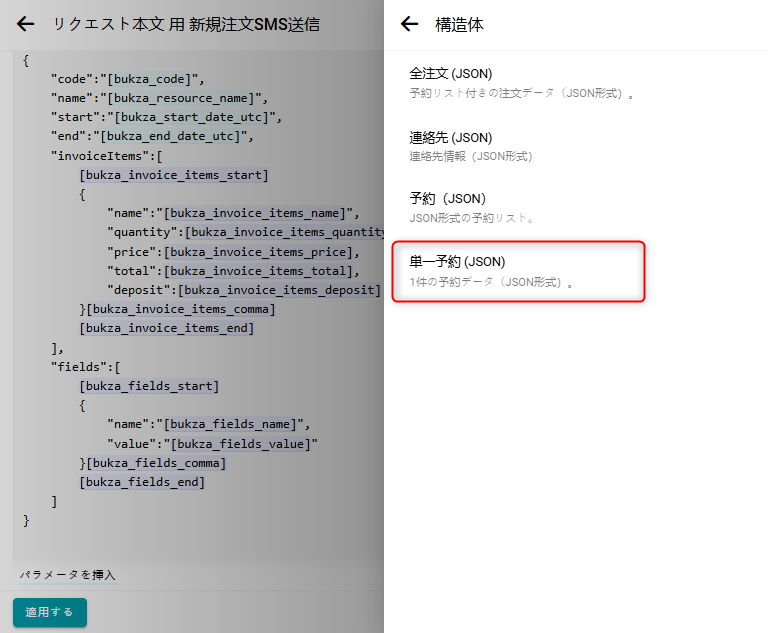Click the "invoiceItems":[ line
This screenshot has width=768, height=633.
[106, 156]
